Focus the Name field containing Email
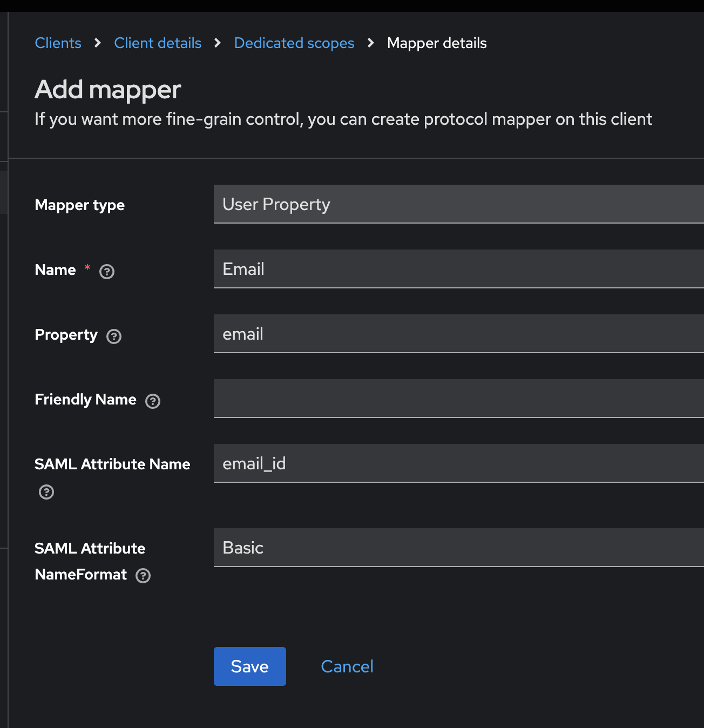704x728 pixels. click(459, 269)
